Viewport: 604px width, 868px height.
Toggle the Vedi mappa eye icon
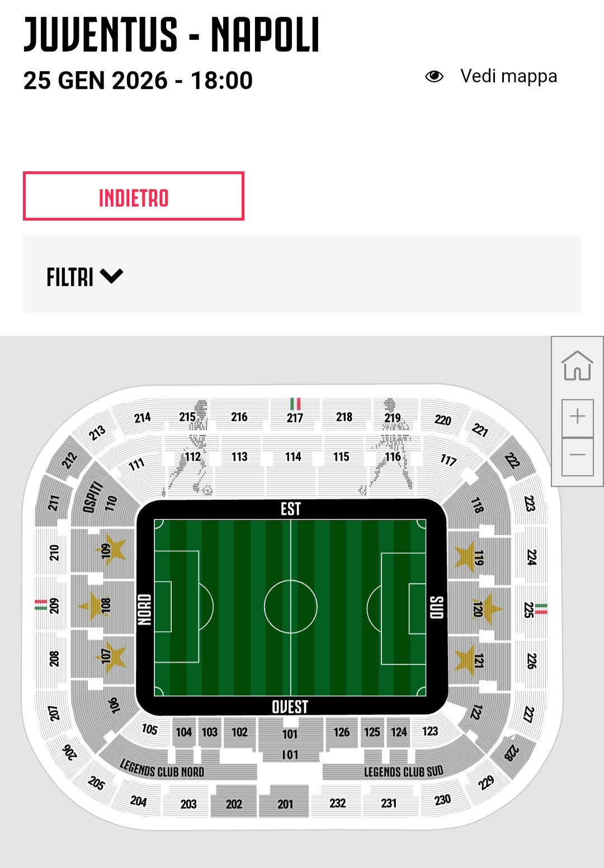click(x=434, y=77)
